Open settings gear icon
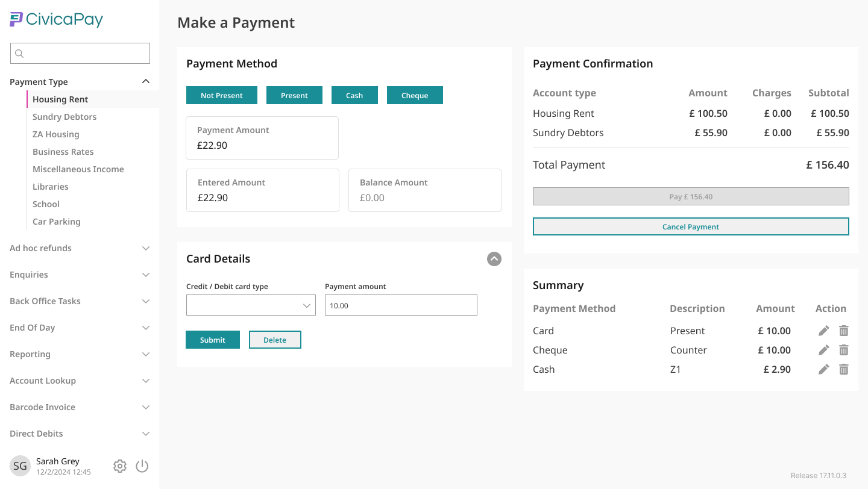This screenshot has height=489, width=868. (x=120, y=466)
